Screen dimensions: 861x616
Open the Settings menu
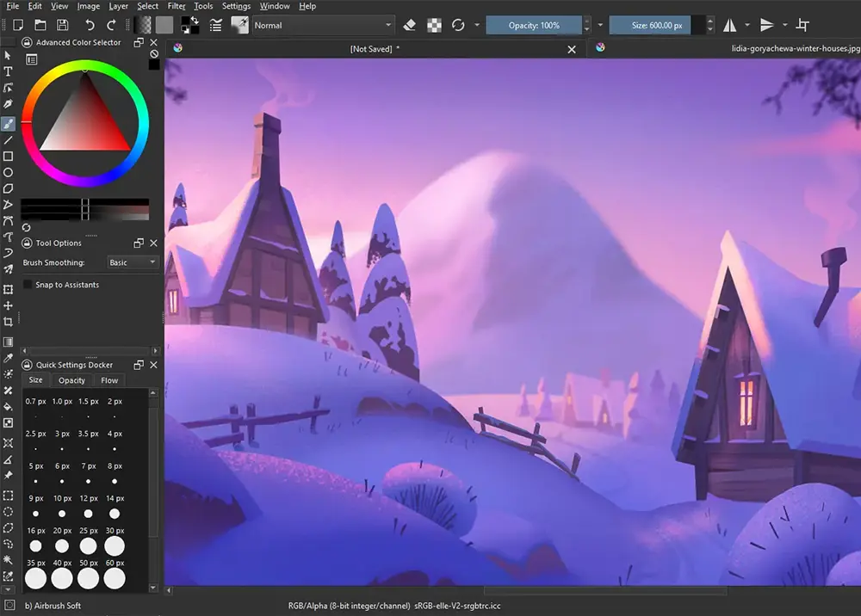[x=236, y=6]
